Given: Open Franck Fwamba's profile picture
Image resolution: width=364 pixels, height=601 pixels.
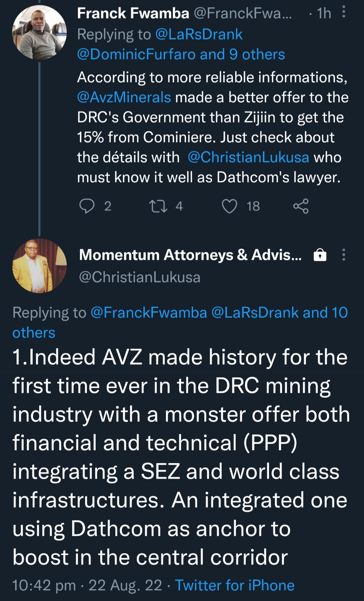Looking at the screenshot, I should (39, 33).
